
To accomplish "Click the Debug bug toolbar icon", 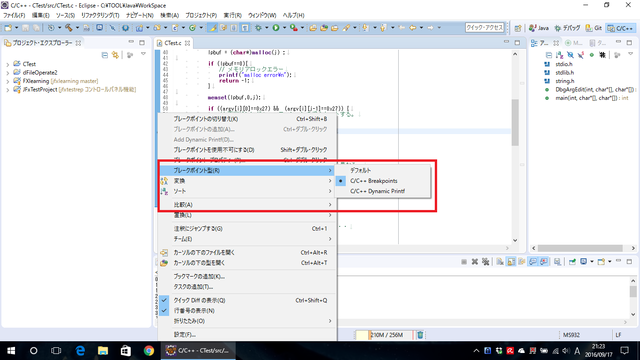I will click(x=258, y=28).
